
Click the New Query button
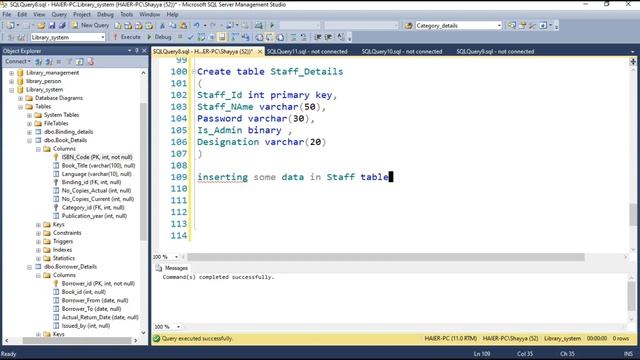(x=90, y=25)
